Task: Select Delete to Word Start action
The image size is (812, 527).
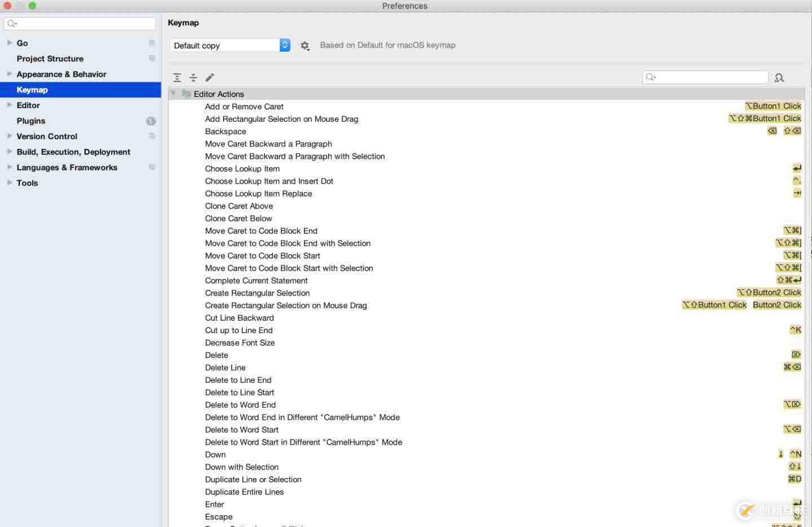Action: pyautogui.click(x=242, y=429)
